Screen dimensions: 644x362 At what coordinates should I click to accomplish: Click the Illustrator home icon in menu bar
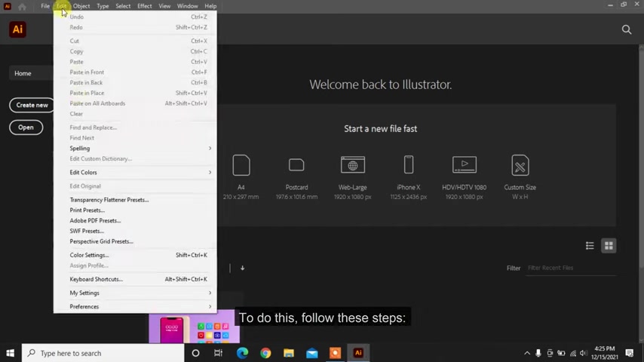(22, 7)
